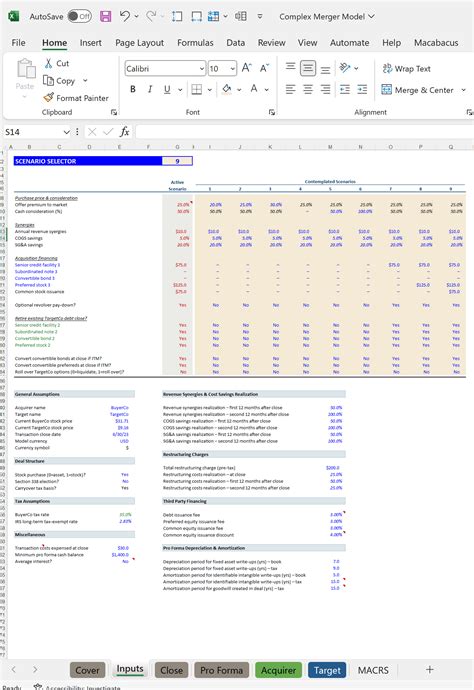Toggle Underline formatting

click(x=167, y=89)
